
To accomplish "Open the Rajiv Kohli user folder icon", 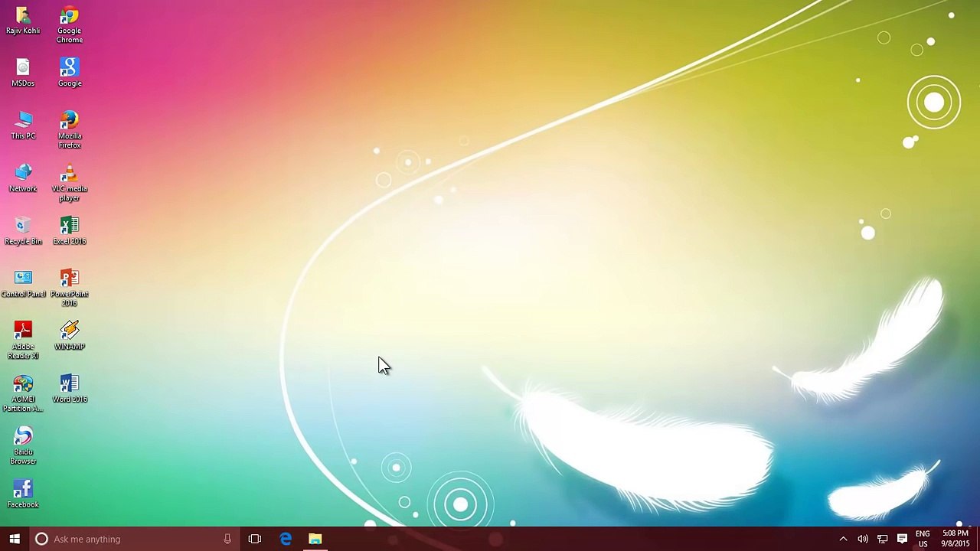I will pyautogui.click(x=23, y=21).
